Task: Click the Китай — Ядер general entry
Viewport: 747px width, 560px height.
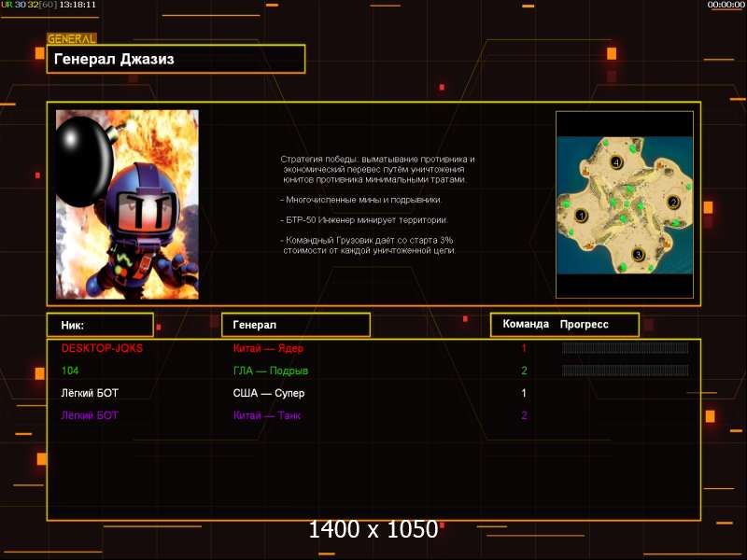Action: (x=268, y=348)
